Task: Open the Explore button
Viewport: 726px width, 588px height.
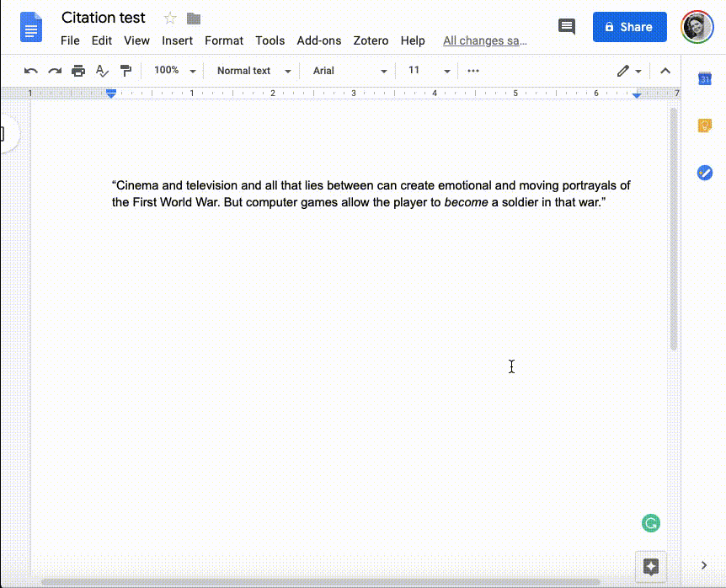Action: (650, 566)
